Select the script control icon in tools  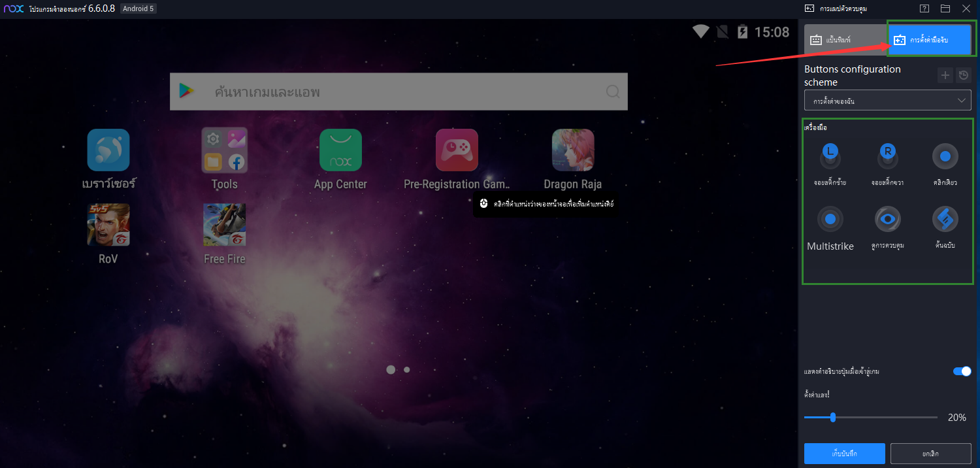945,220
